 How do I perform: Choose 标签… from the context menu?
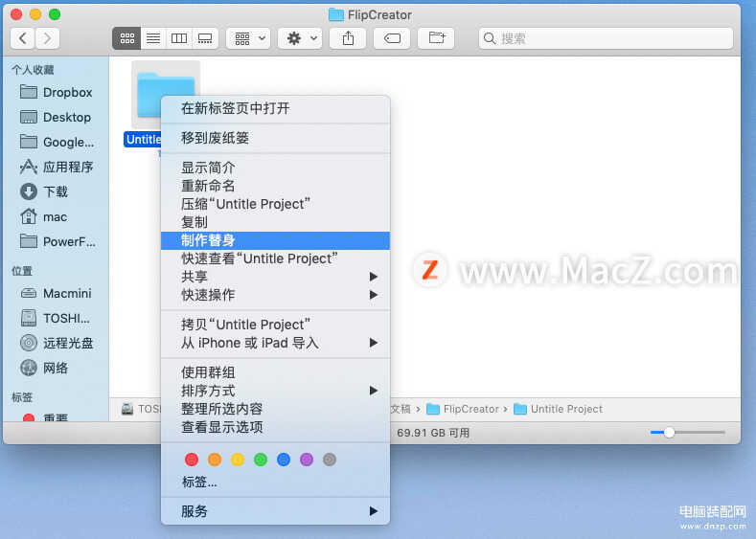click(275, 482)
